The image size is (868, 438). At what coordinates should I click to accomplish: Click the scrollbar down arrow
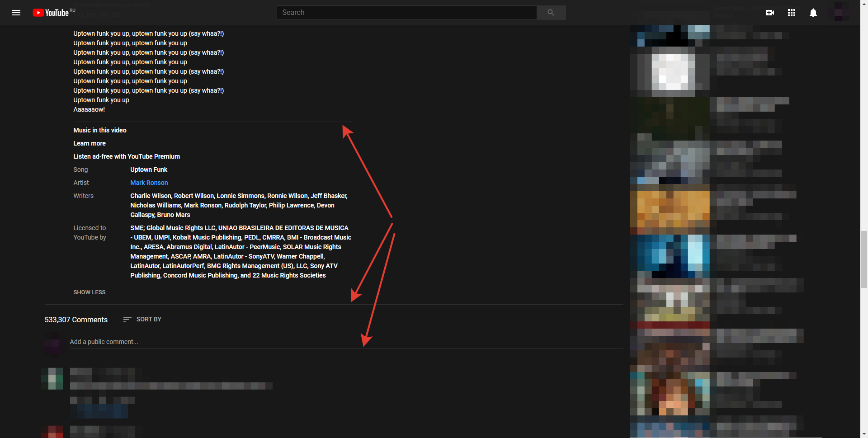pos(864,434)
